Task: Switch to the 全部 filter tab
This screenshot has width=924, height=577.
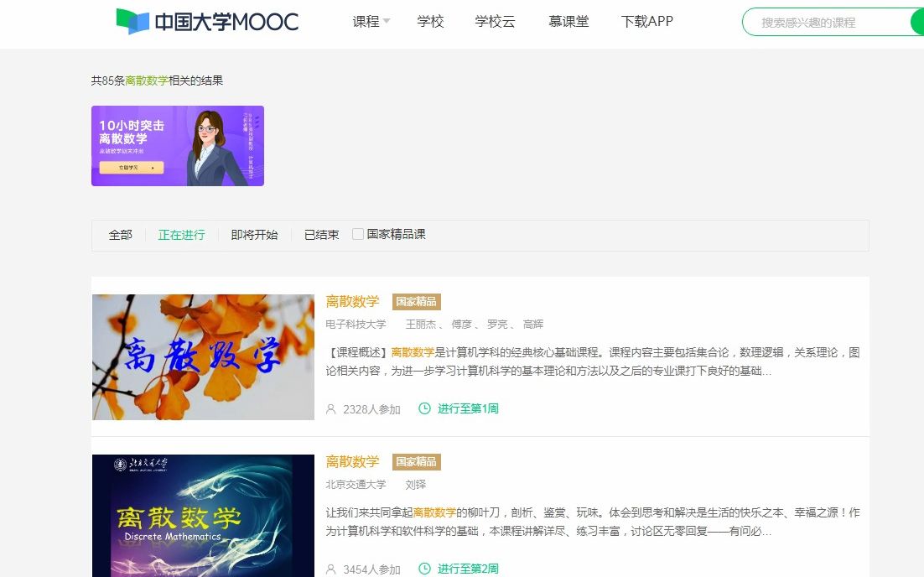Action: [x=120, y=234]
